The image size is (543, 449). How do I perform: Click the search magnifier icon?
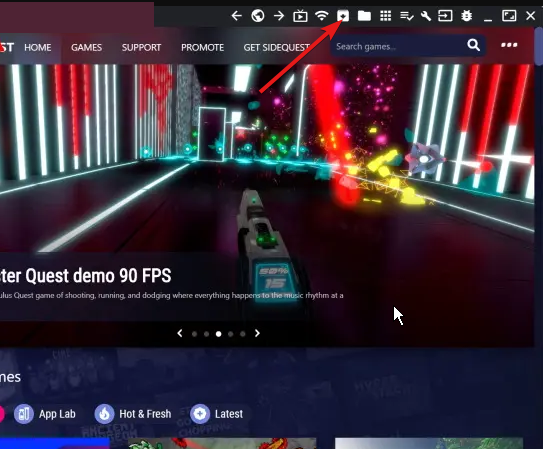(473, 45)
